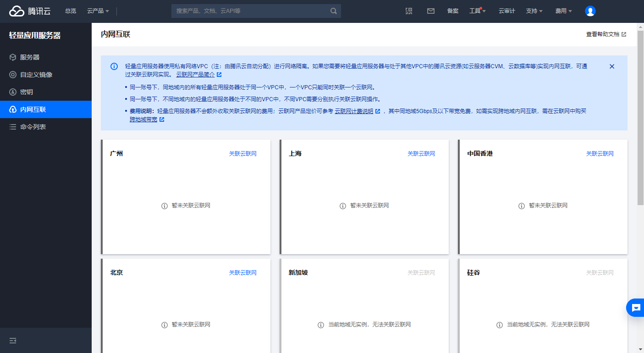
Task: Open the message mail icon
Action: pos(431,11)
